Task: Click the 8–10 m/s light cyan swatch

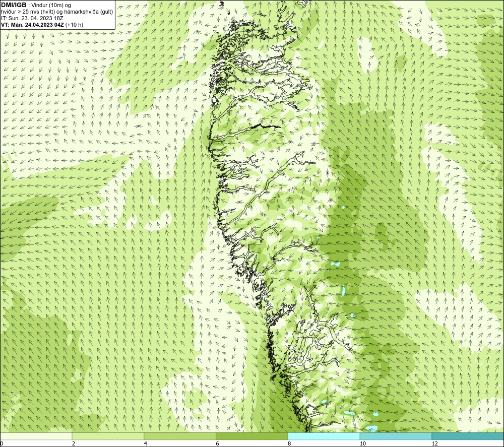Action: 324,436
